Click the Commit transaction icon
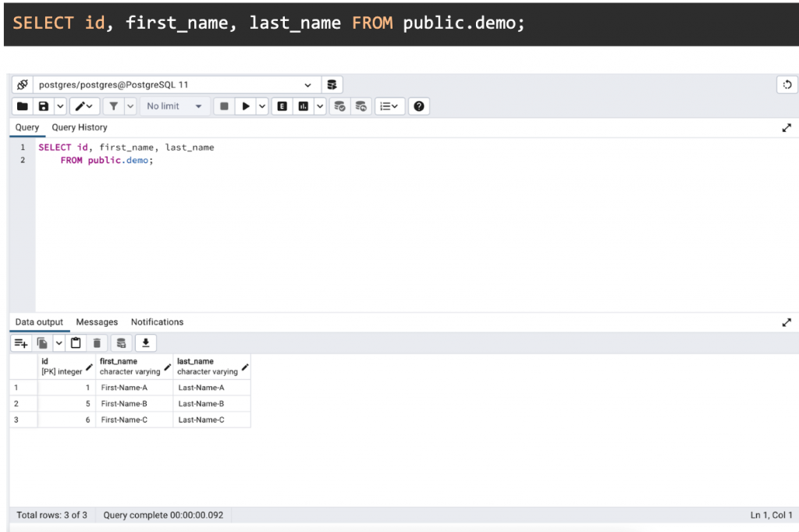The width and height of the screenshot is (799, 532). [339, 106]
